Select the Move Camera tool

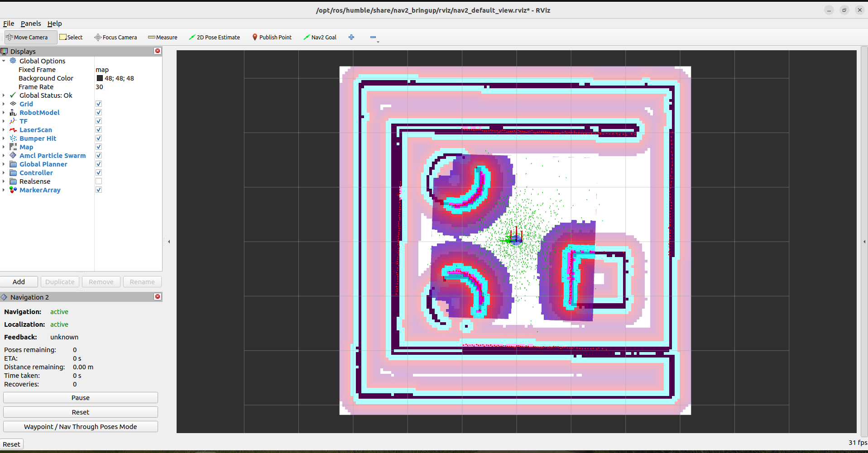(31, 37)
